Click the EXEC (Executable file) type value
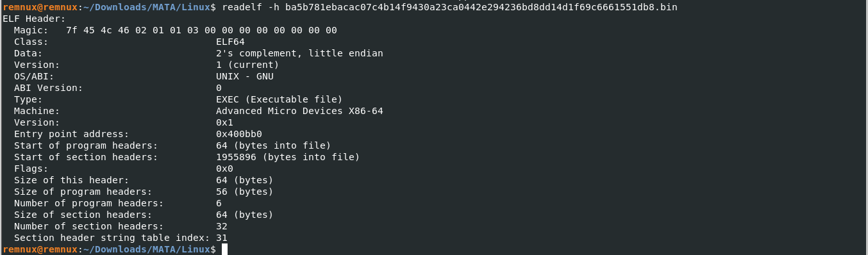The width and height of the screenshot is (868, 255). coord(280,99)
